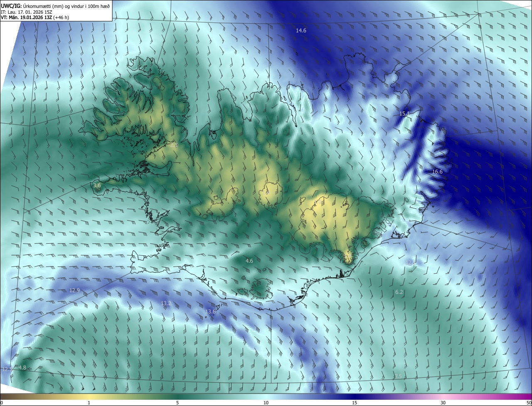Click the 15.1 precipitation value label
This screenshot has height=406, width=532.
point(404,113)
